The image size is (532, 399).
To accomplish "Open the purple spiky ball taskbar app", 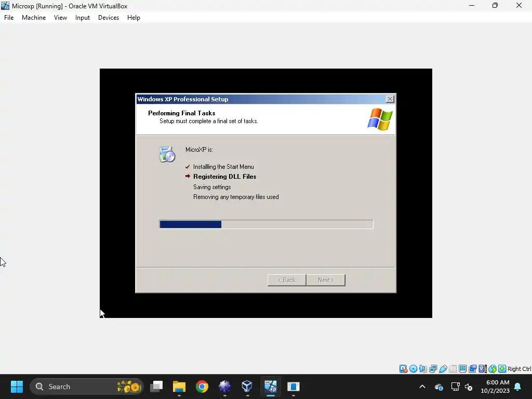I will tap(224, 387).
